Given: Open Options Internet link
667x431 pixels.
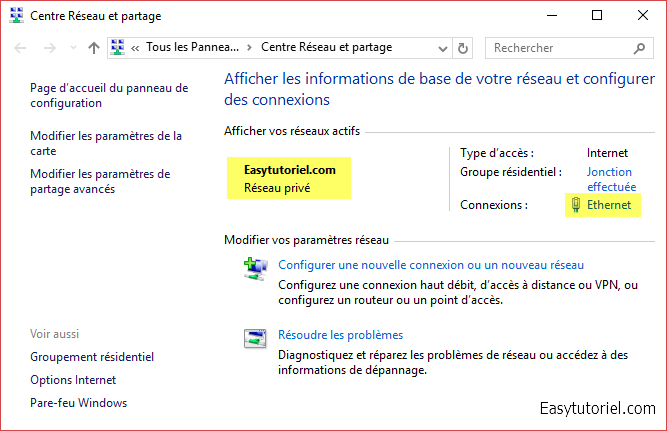Looking at the screenshot, I should tap(73, 380).
